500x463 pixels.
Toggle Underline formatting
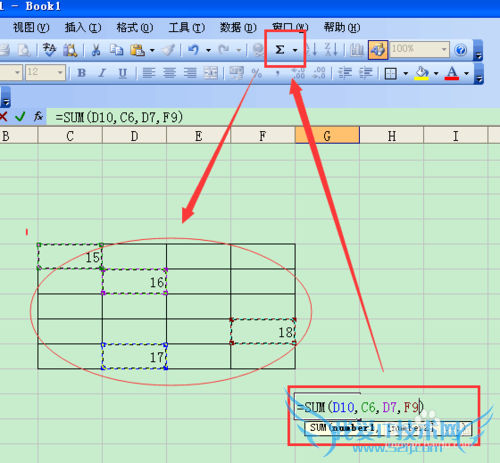pyautogui.click(x=123, y=73)
